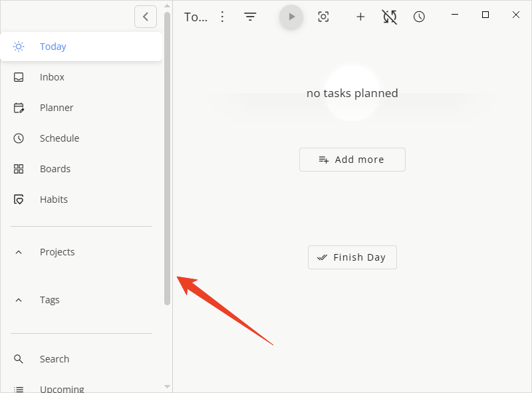
Task: Open the clock history icon in toolbar
Action: (x=419, y=17)
